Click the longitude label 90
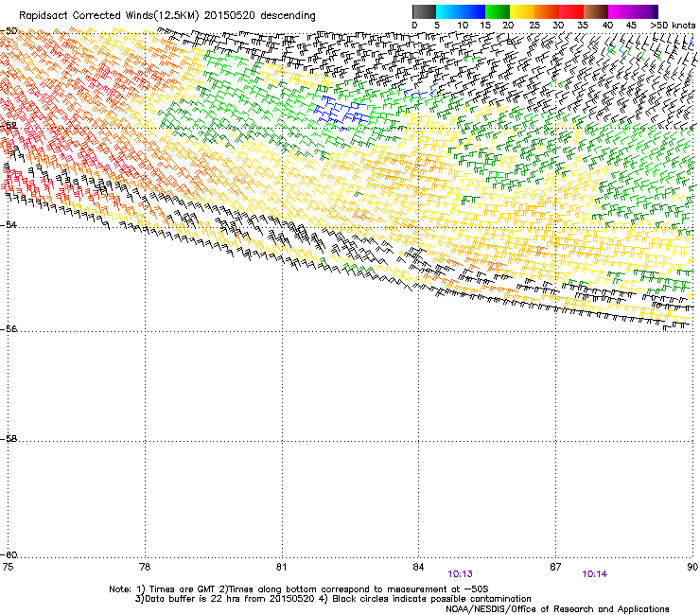The width and height of the screenshot is (700, 615). point(692,567)
